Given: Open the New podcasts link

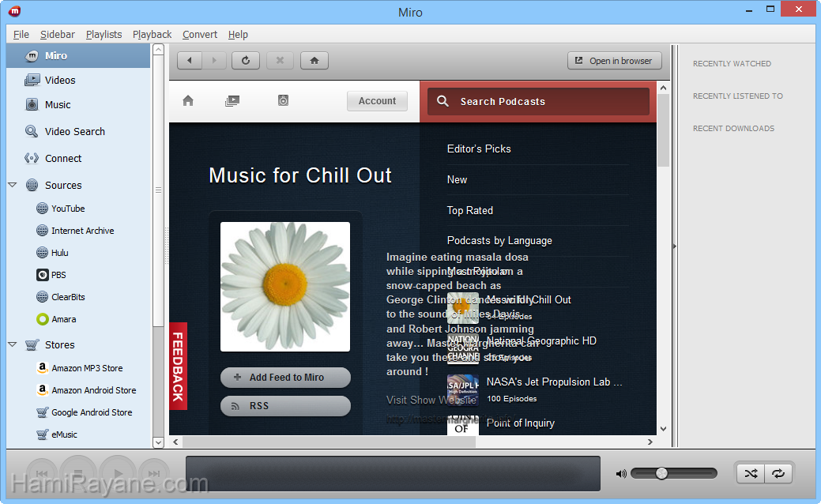Looking at the screenshot, I should click(x=457, y=179).
